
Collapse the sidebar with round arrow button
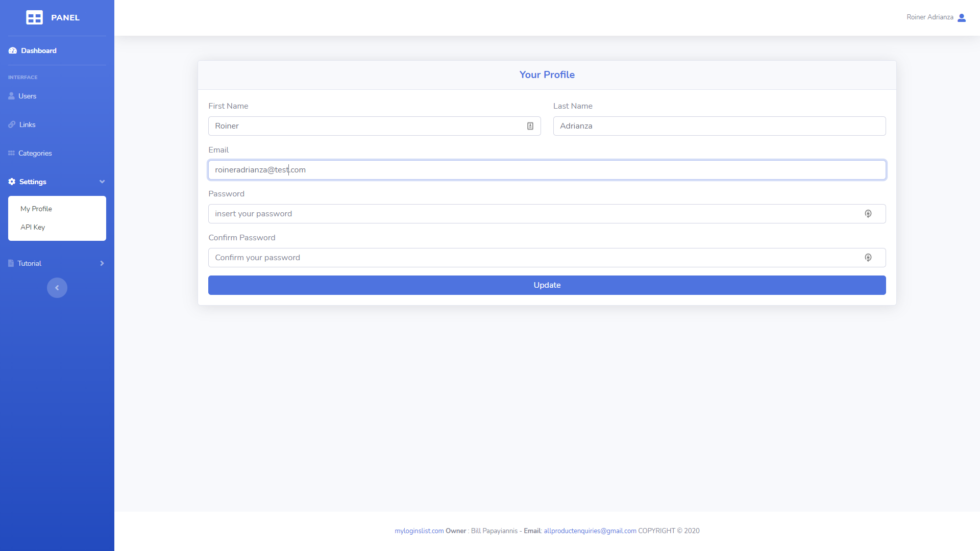click(57, 288)
